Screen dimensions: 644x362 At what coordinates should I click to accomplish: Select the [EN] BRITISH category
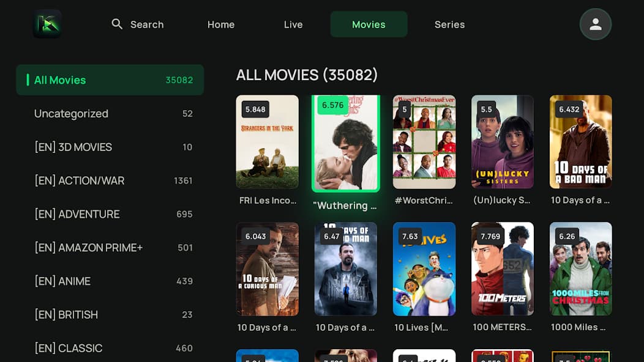[110, 315]
